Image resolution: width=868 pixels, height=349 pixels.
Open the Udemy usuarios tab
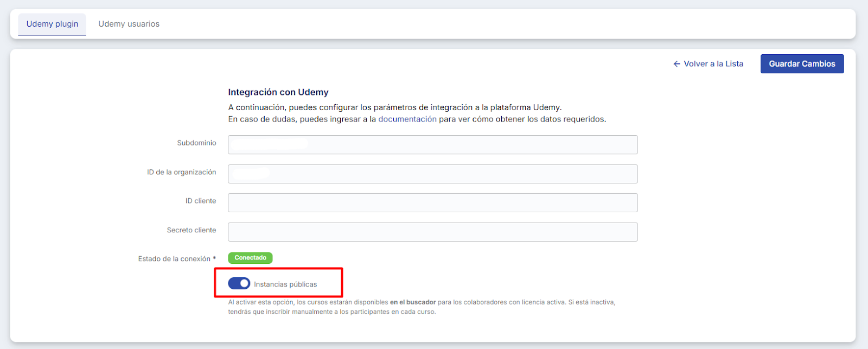(x=129, y=24)
